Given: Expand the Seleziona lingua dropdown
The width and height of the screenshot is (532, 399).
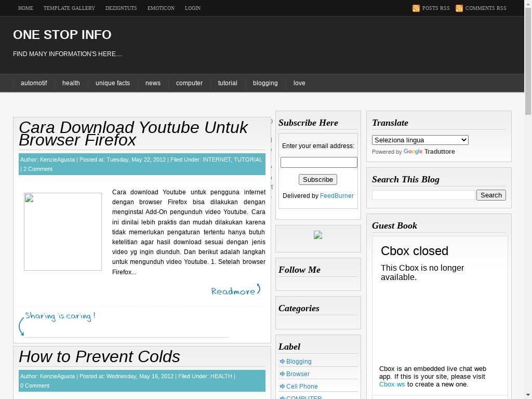Looking at the screenshot, I should [x=420, y=140].
